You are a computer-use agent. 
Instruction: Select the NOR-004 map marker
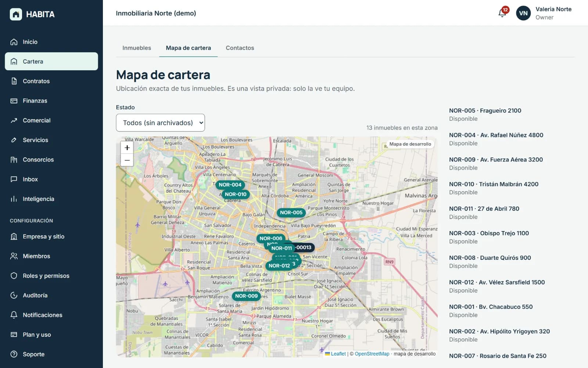230,185
